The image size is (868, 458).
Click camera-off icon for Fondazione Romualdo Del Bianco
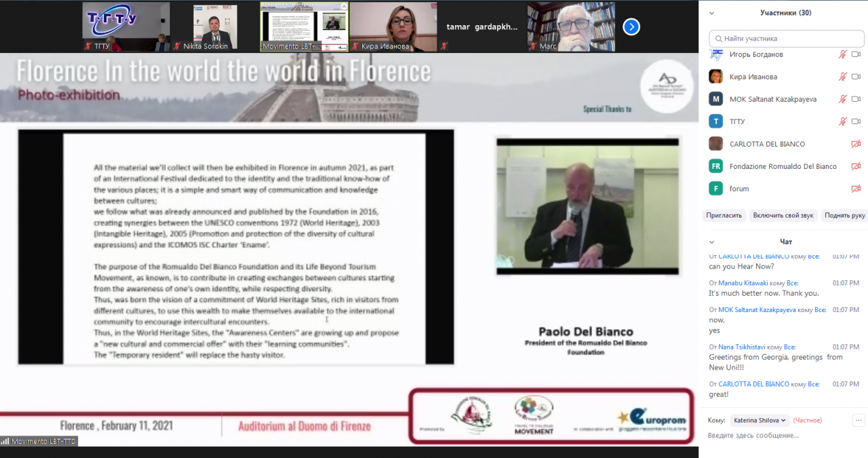pos(856,166)
